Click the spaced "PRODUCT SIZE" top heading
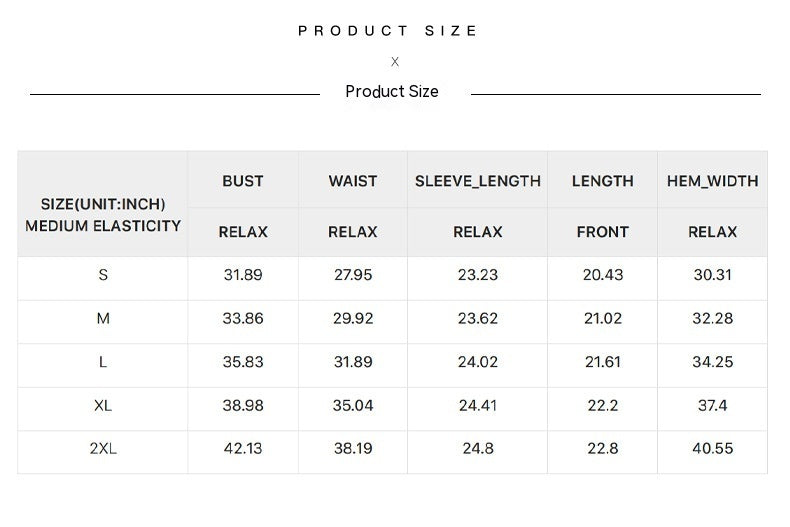790x527 pixels. click(388, 31)
